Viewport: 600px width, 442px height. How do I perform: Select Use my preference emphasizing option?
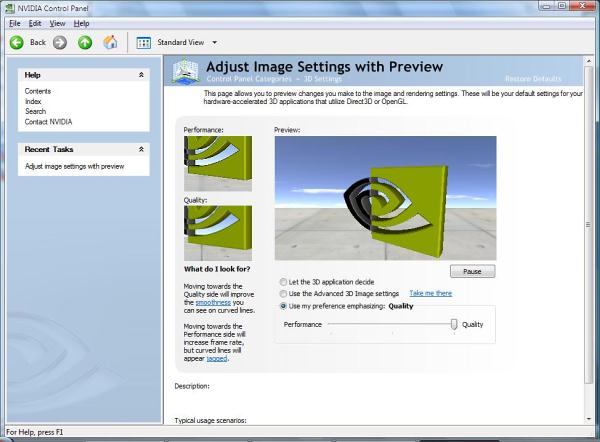click(x=283, y=306)
